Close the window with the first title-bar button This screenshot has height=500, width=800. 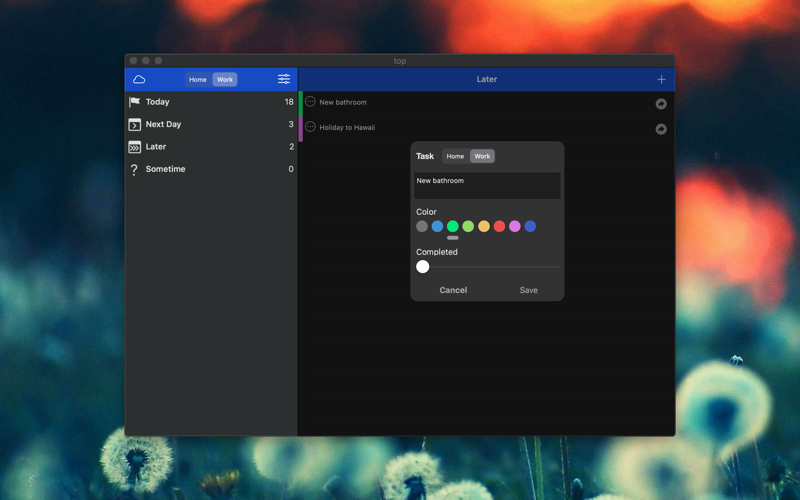(133, 61)
